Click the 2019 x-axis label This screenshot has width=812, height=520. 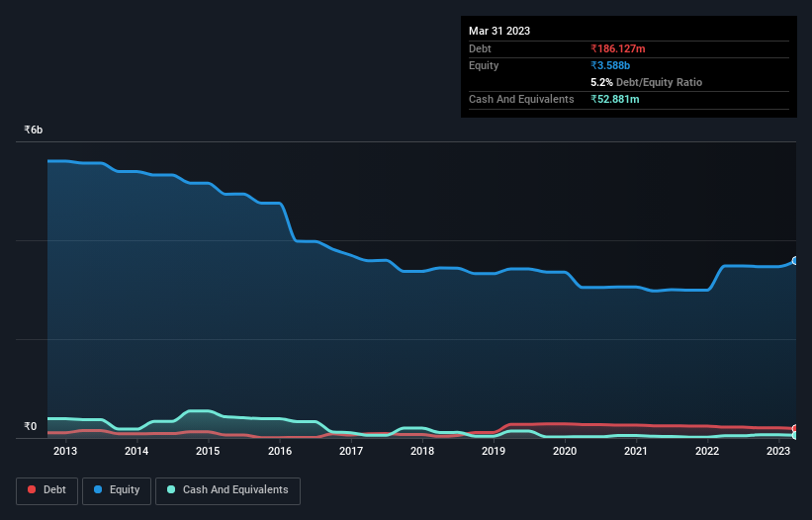click(x=494, y=451)
